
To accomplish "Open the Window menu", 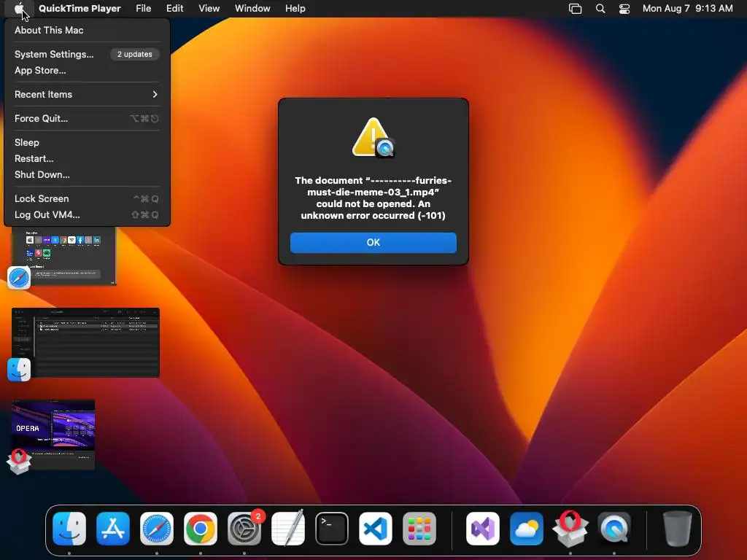I will (x=252, y=8).
